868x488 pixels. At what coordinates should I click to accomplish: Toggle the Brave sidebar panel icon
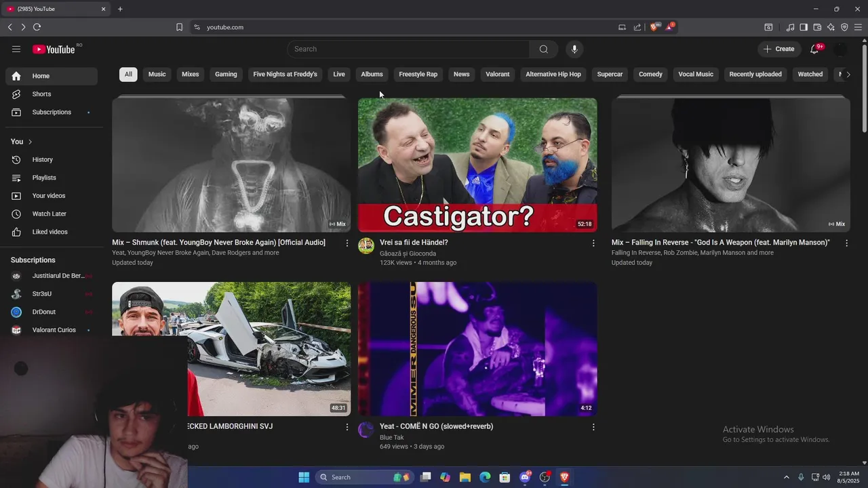pos(804,27)
